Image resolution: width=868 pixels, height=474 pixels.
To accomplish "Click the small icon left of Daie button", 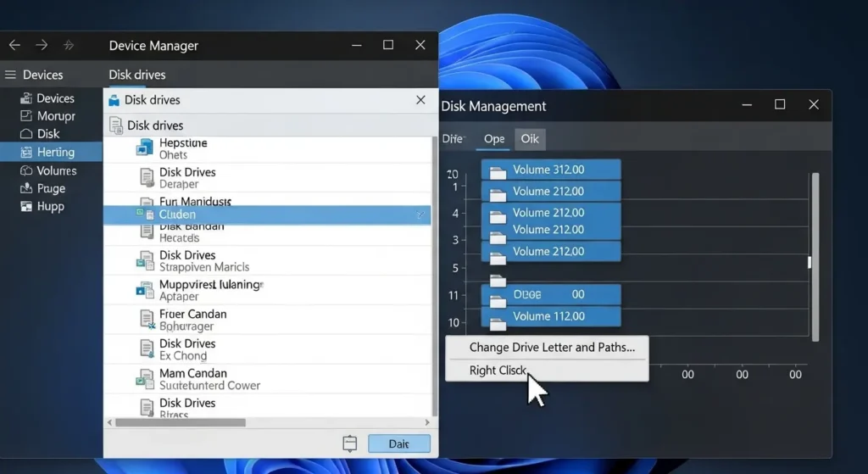I will (350, 443).
